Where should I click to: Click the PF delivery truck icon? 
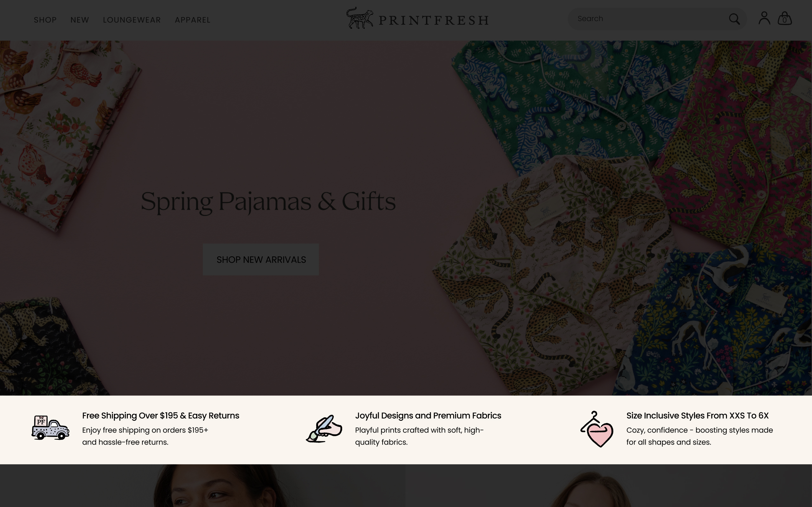click(x=50, y=427)
